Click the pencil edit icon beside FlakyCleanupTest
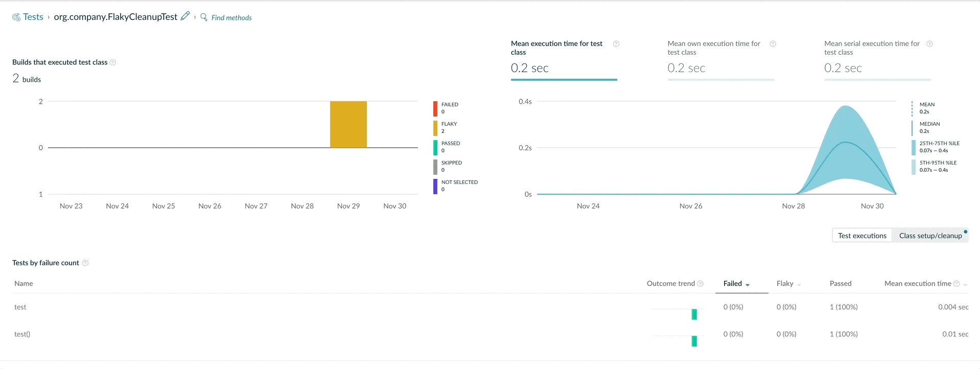Screen dimensions: 980x369 pyautogui.click(x=185, y=16)
